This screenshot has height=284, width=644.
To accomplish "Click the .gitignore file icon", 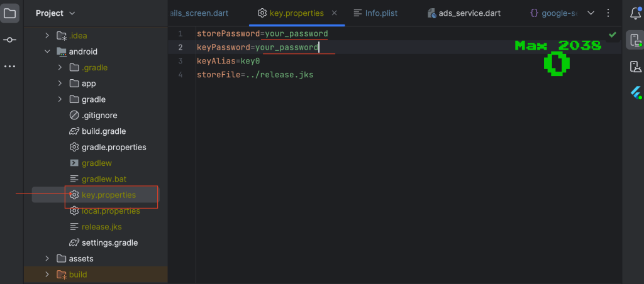I will coord(74,116).
